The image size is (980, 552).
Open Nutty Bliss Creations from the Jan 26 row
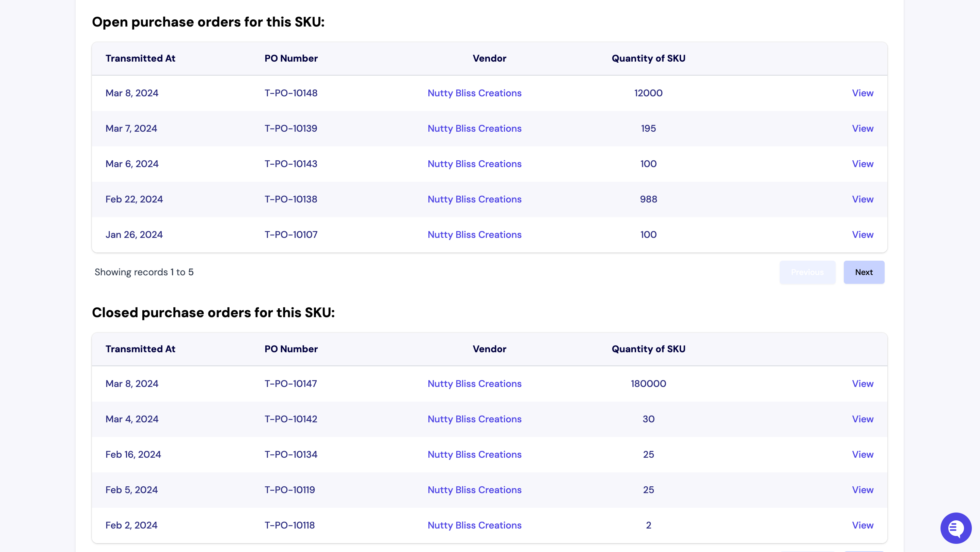tap(474, 234)
